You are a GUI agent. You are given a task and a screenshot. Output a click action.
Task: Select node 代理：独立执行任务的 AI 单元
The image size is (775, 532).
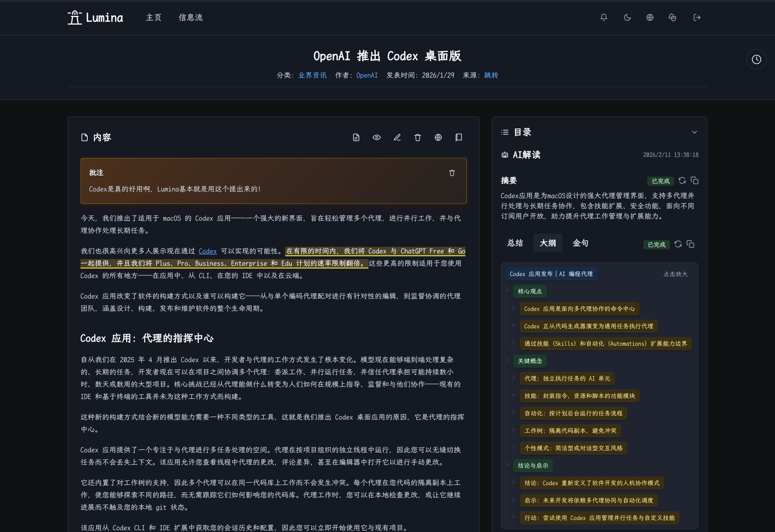click(x=567, y=378)
